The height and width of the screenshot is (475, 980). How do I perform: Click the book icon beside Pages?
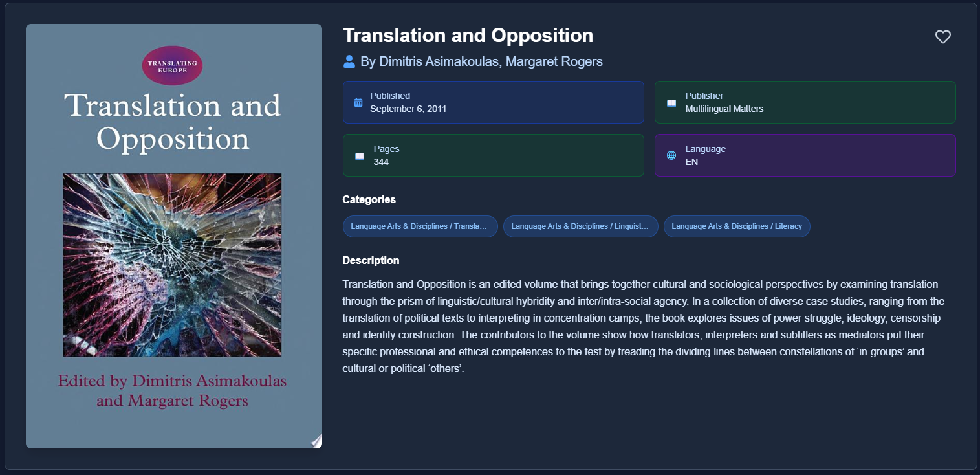[360, 156]
